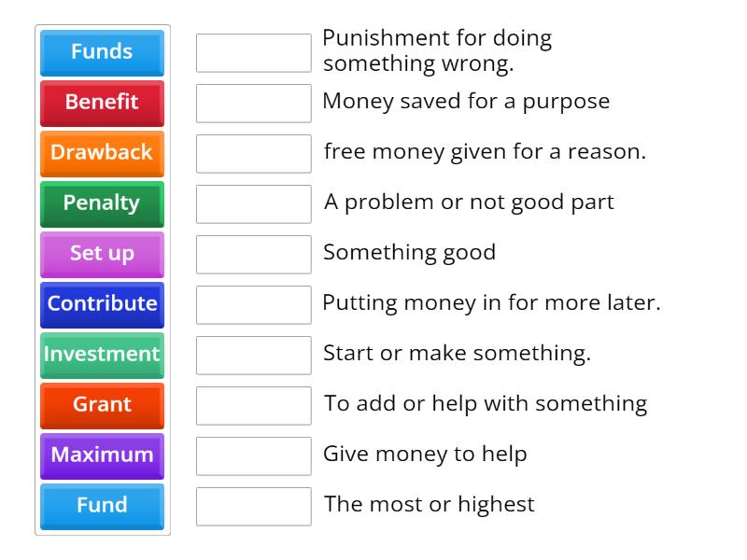This screenshot has width=747, height=560.
Task: Select the Investment word tile
Action: [101, 355]
